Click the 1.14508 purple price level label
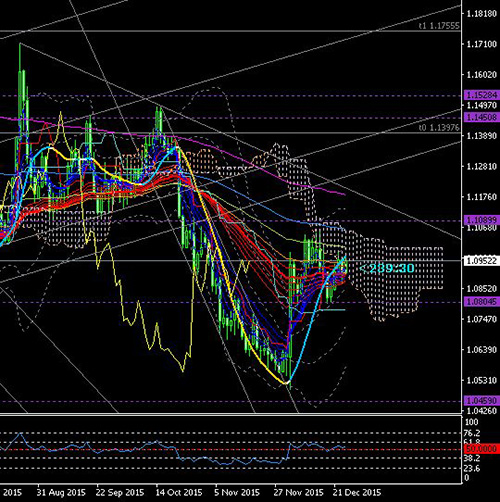This screenshot has height=502, width=500. [482, 117]
